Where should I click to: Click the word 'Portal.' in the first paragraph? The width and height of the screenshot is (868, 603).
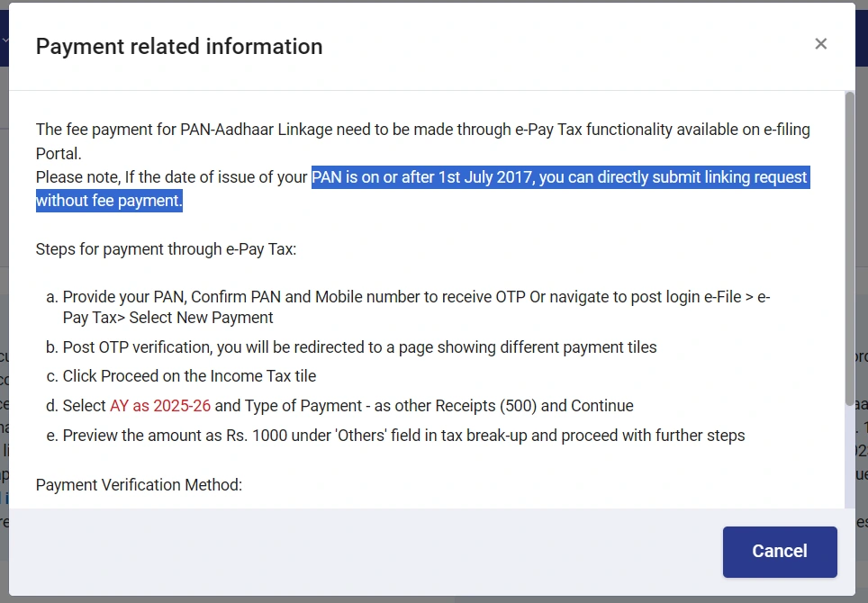point(59,153)
